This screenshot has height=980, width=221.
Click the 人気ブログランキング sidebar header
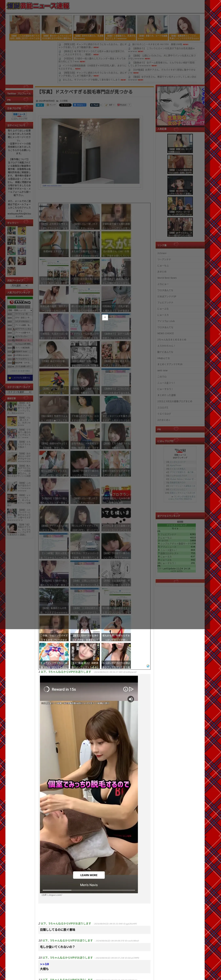19,293
